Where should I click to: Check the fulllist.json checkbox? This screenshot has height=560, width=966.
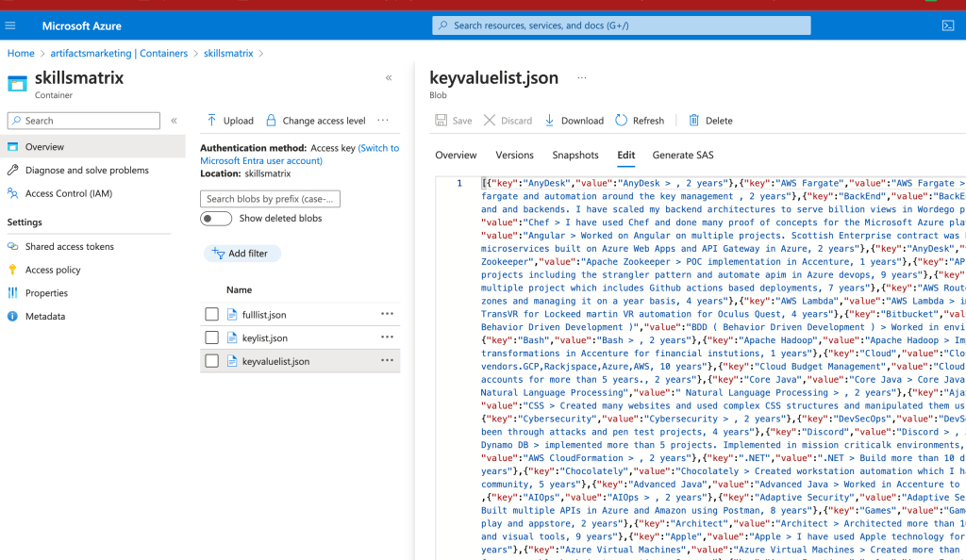(x=212, y=315)
